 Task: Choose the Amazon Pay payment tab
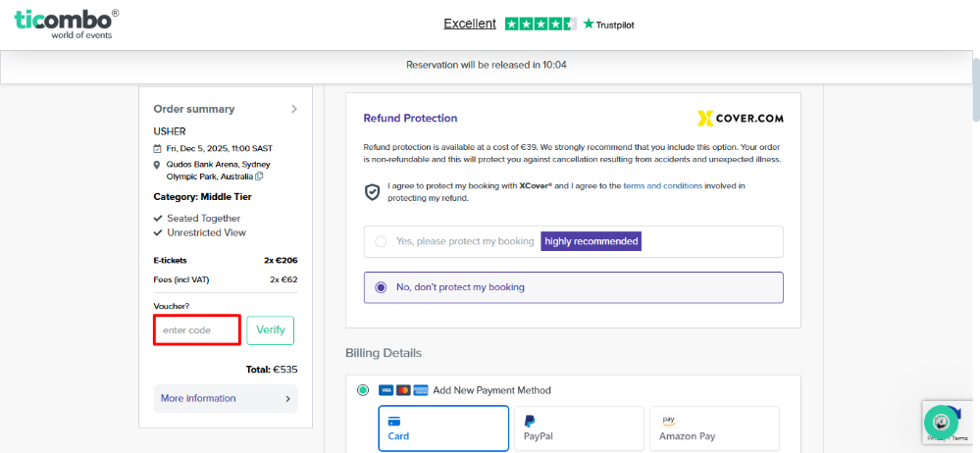click(714, 428)
